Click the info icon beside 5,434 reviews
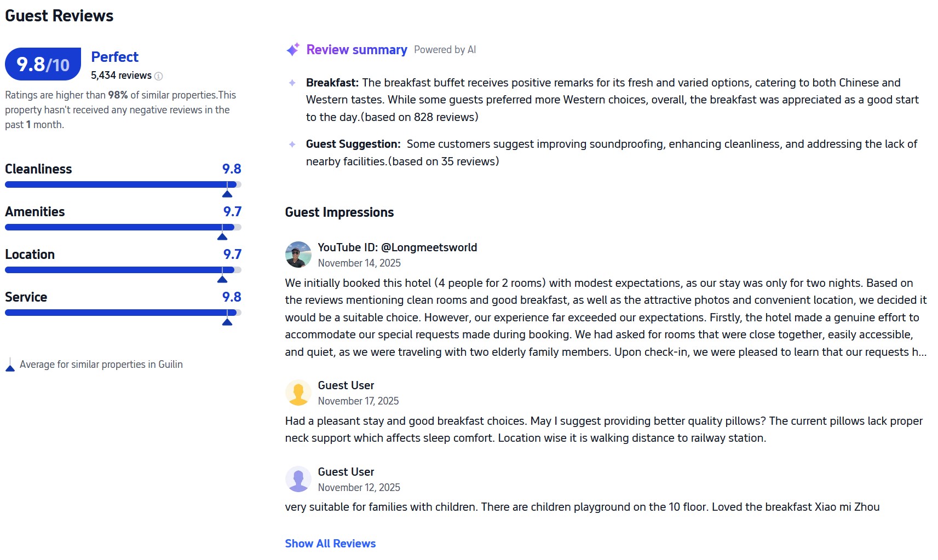 click(x=159, y=76)
